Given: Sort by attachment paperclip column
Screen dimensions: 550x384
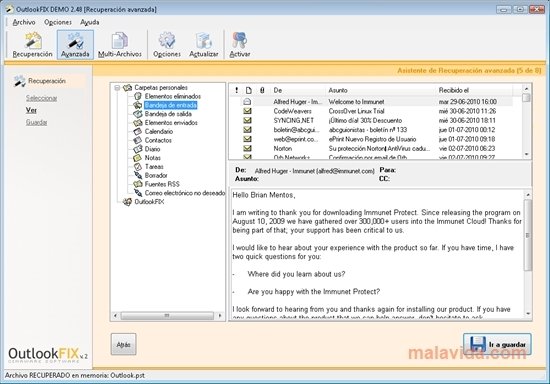Looking at the screenshot, I should click(262, 90).
